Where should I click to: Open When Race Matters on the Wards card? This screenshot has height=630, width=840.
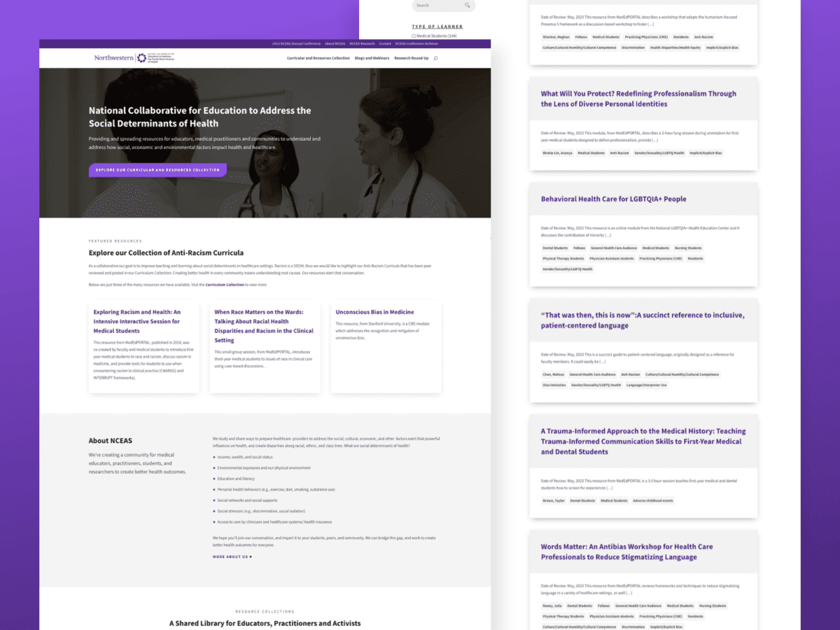[x=264, y=326]
